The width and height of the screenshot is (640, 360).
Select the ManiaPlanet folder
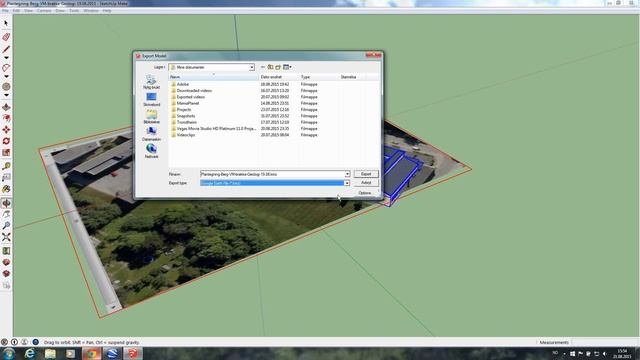click(x=188, y=103)
